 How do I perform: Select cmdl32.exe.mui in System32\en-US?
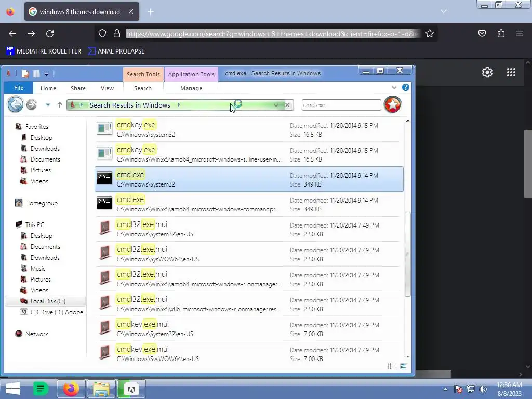[x=249, y=229]
